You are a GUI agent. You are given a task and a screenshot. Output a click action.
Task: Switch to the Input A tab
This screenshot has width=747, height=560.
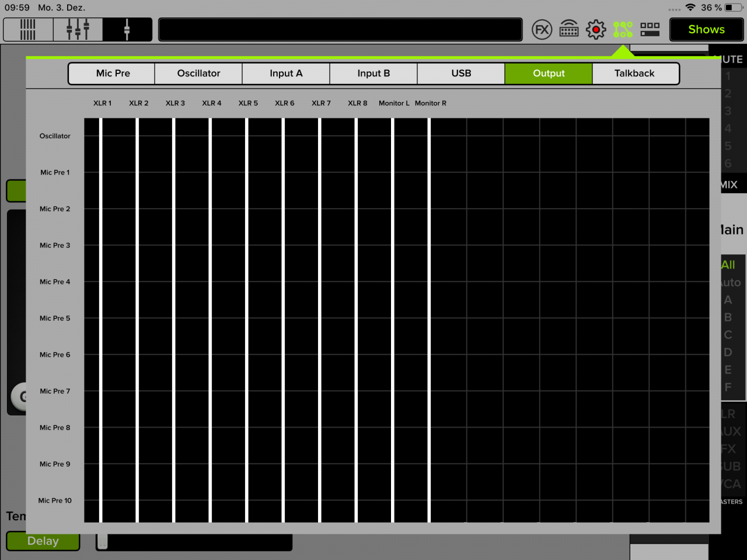pyautogui.click(x=286, y=73)
